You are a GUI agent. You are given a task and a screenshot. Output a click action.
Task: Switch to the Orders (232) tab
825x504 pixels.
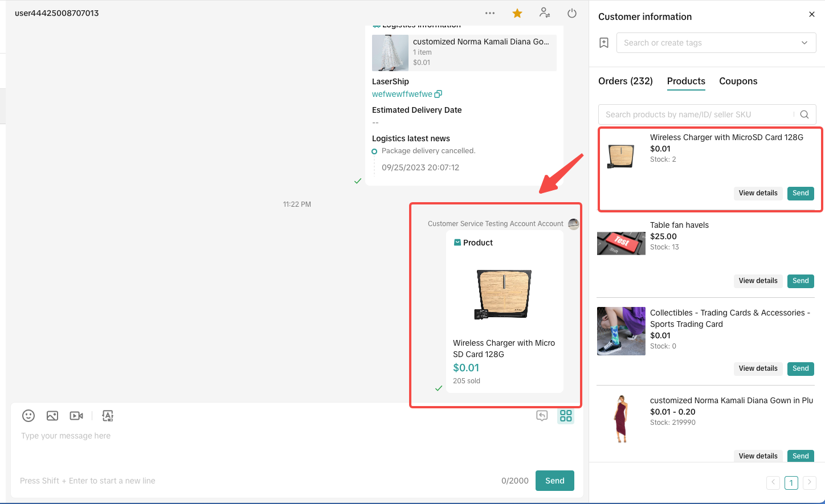[625, 81]
